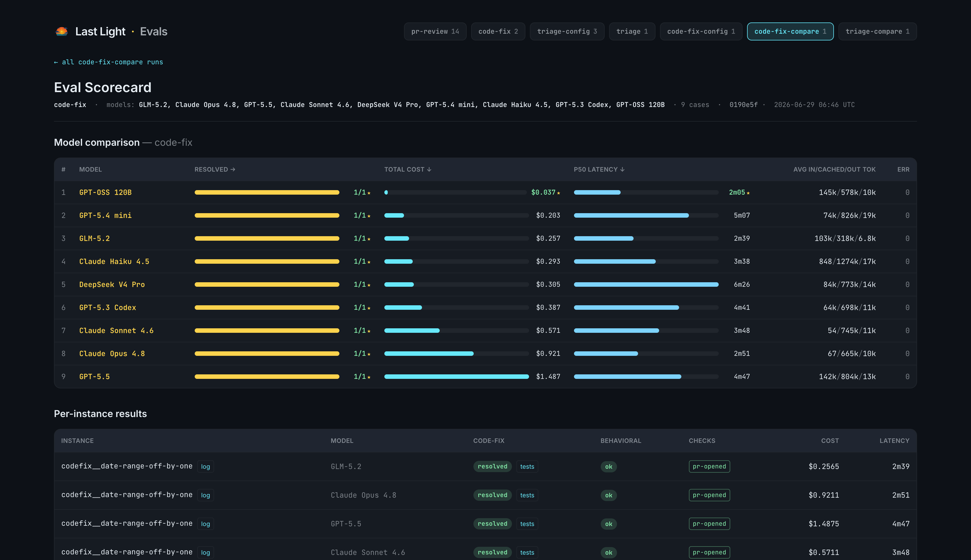The height and width of the screenshot is (560, 971).
Task: Click the 0190e5f commit hash
Action: pos(743,105)
